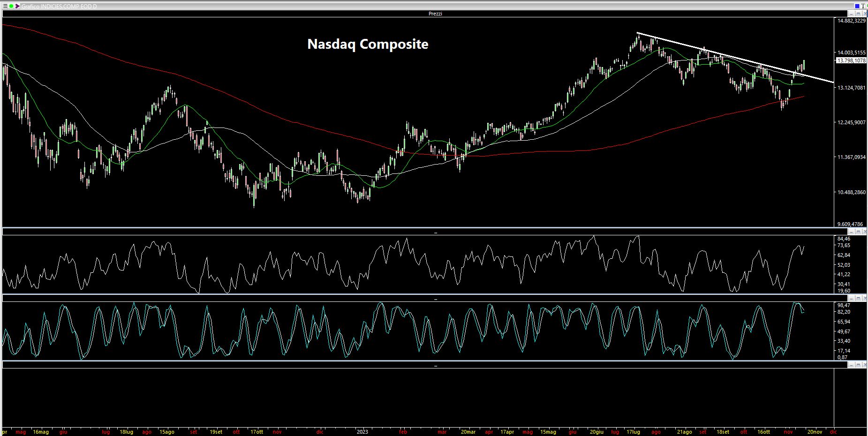
Task: Click the 15ago date on time axis
Action: pyautogui.click(x=166, y=432)
